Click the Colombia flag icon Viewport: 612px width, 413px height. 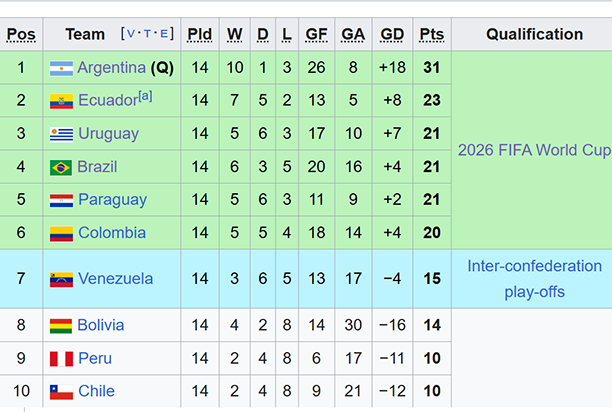tap(61, 234)
